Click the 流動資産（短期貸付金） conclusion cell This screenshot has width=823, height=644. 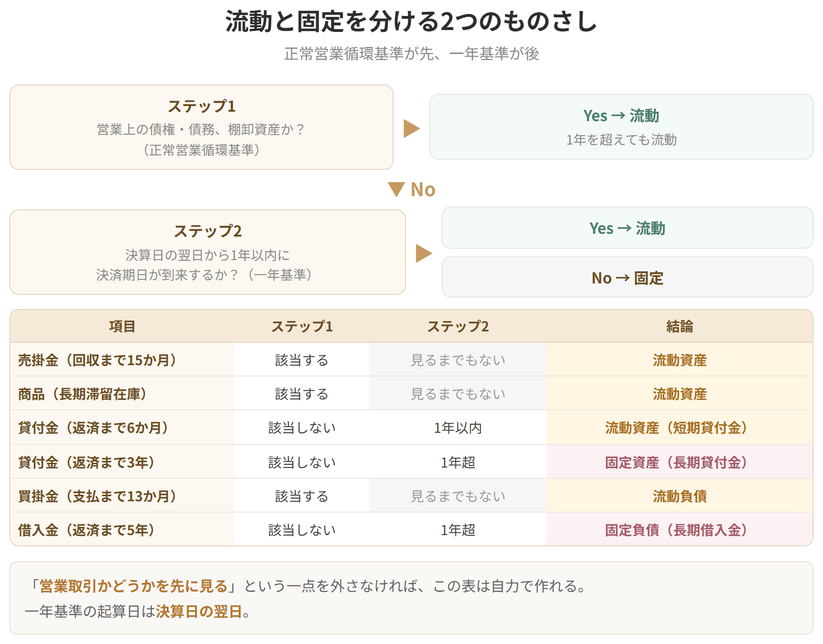click(680, 428)
